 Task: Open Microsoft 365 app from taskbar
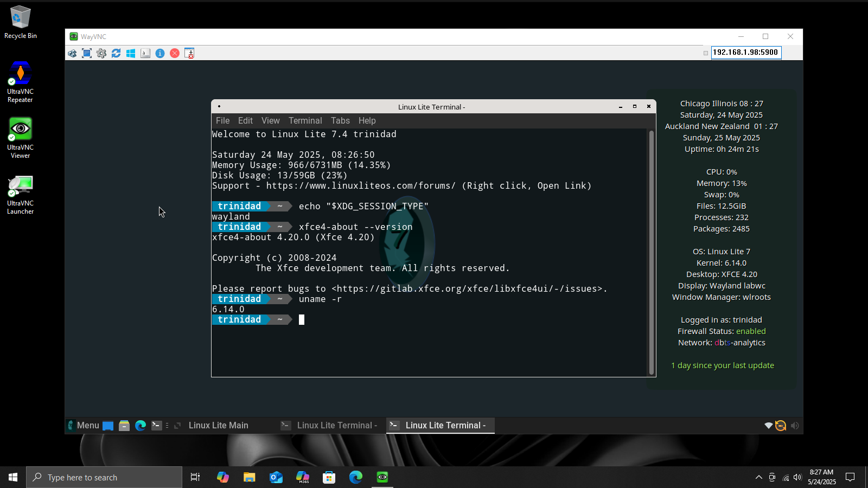[303, 477]
